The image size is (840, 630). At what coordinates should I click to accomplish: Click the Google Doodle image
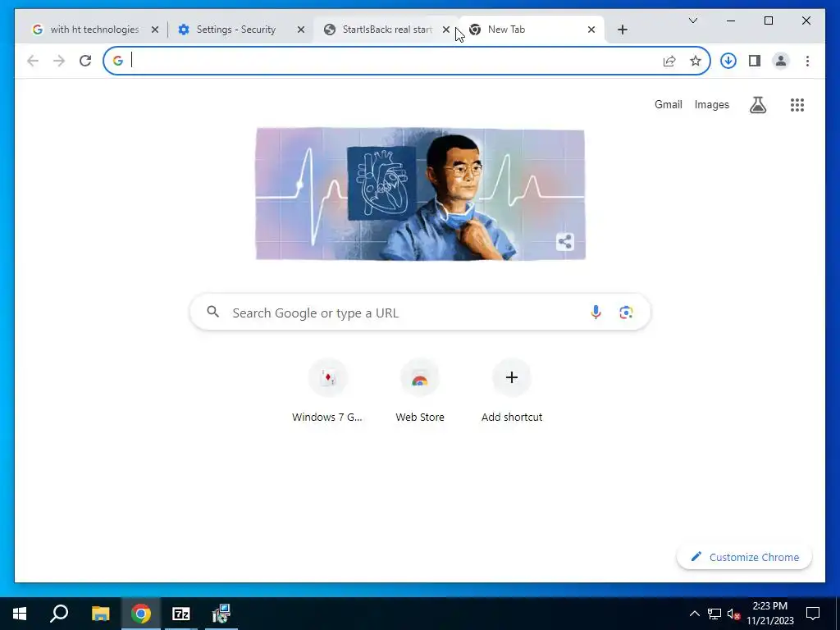(420, 194)
